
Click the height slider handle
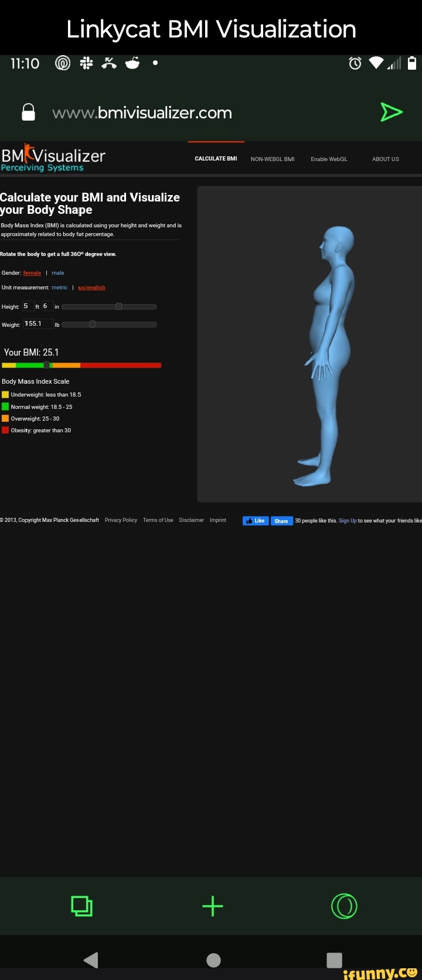click(x=118, y=306)
